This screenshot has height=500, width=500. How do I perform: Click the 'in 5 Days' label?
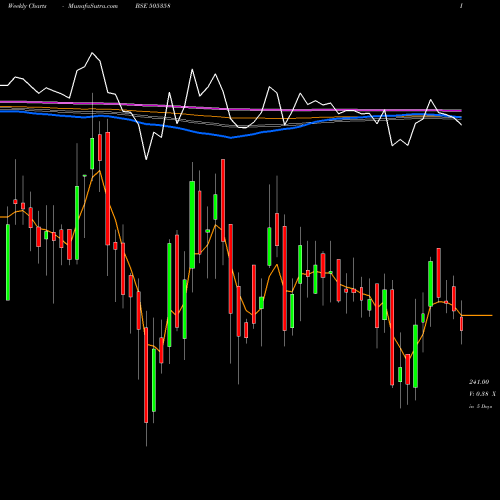480,406
